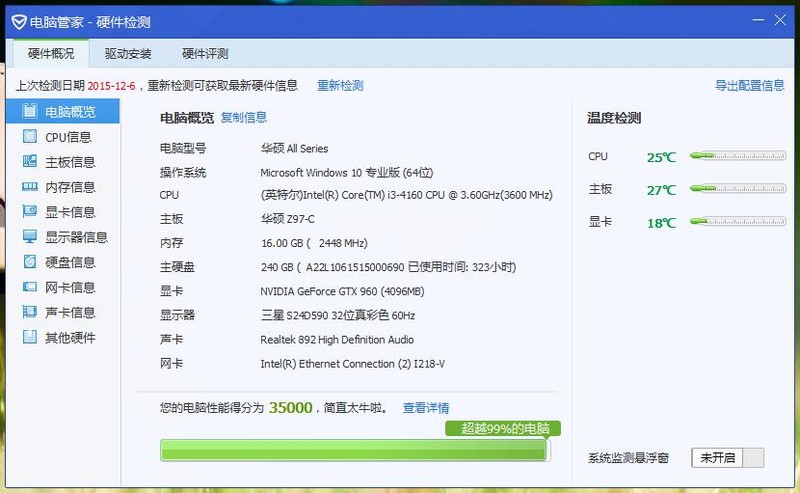The height and width of the screenshot is (493, 800).
Task: Select the 其他硬件 sidebar label
Action: point(70,337)
